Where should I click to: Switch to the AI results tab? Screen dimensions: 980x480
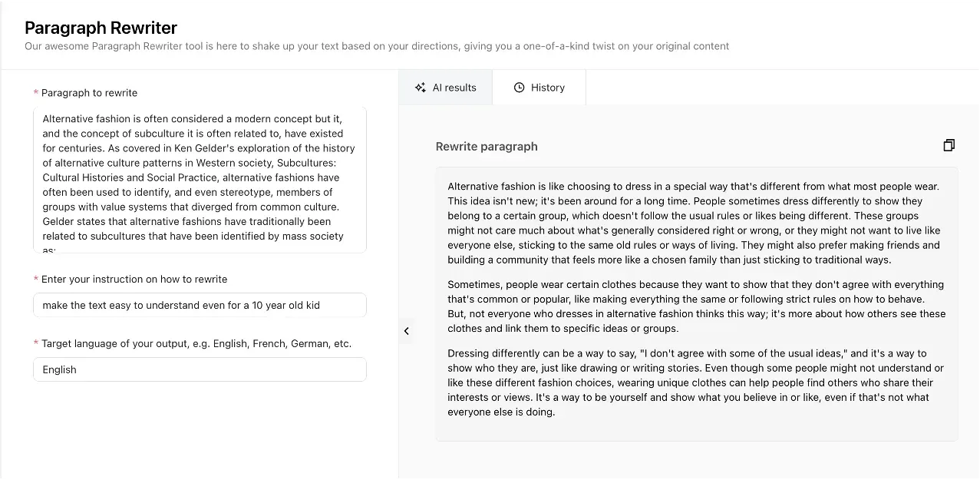[x=445, y=88]
